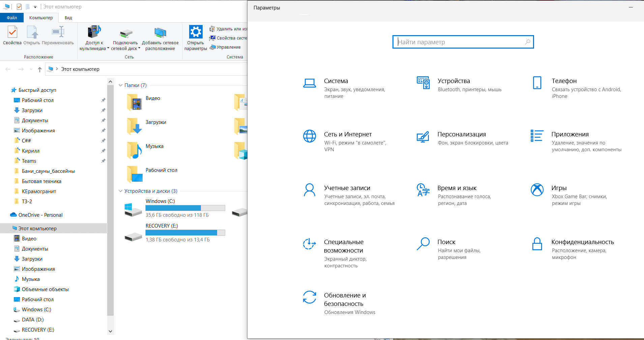644x340 pixels.
Task: Click Управление in the ribbon
Action: [x=228, y=47]
